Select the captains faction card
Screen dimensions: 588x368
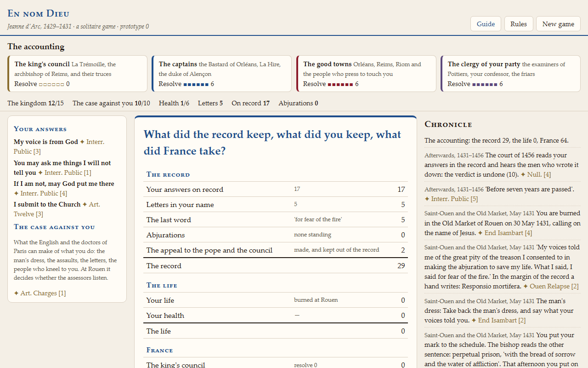221,74
